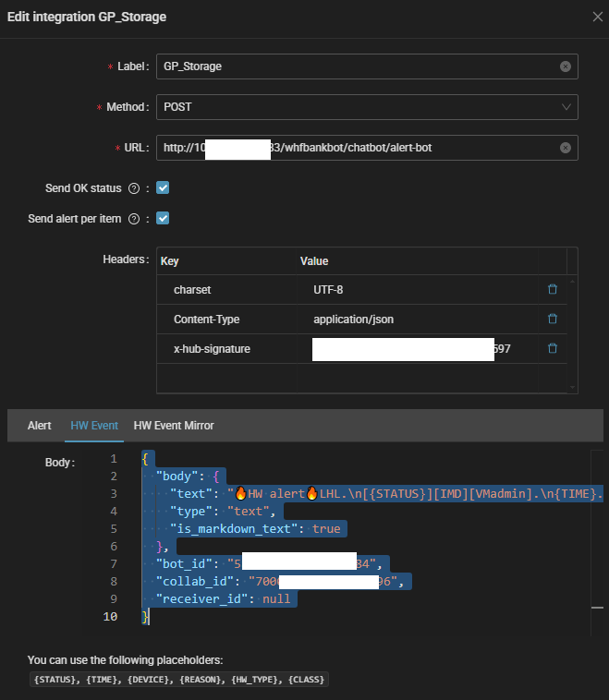609x700 pixels.
Task: Delete the Content-Type header row
Action: pyautogui.click(x=553, y=319)
